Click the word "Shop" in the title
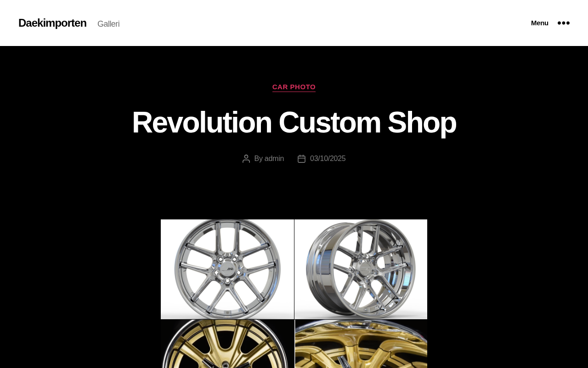The height and width of the screenshot is (368, 588). pos(422,122)
